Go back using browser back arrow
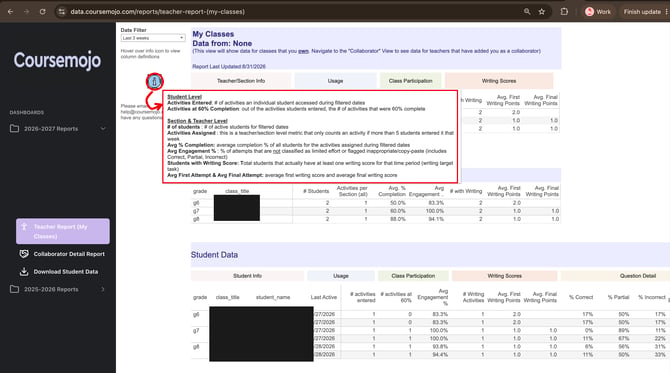 [x=10, y=12]
